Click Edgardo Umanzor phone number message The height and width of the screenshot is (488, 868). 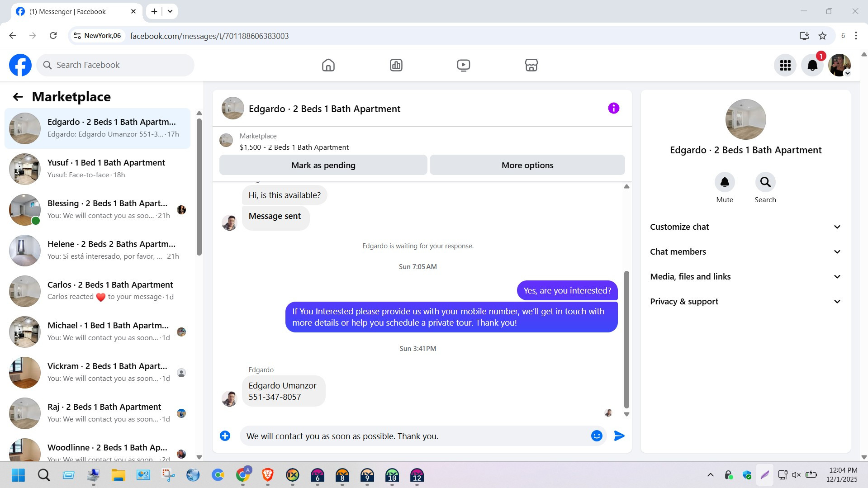coord(283,391)
